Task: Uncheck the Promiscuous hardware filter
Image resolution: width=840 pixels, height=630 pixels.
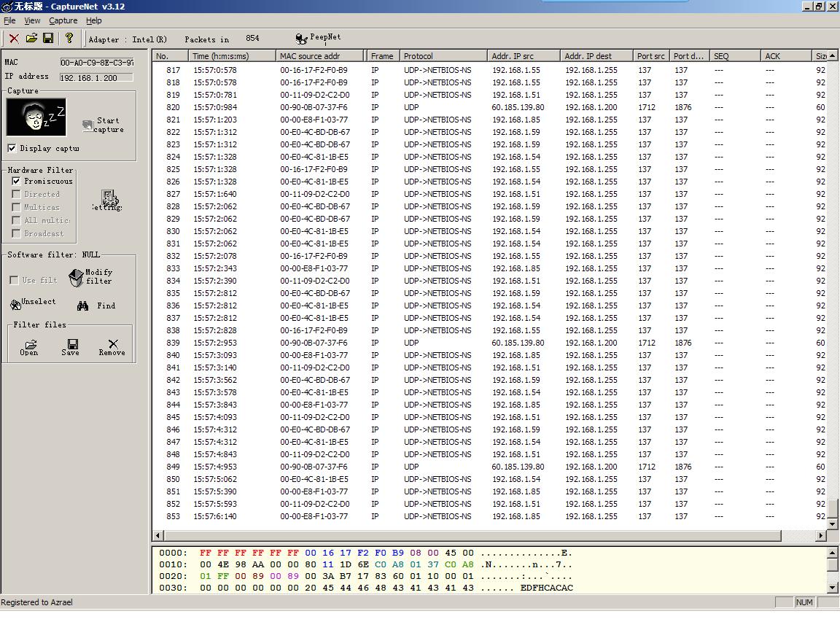Action: [16, 181]
